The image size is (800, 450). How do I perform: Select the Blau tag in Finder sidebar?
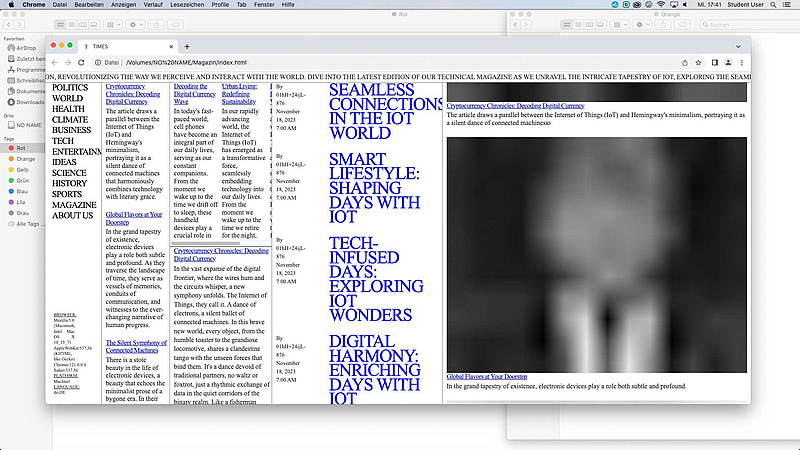pos(18,191)
